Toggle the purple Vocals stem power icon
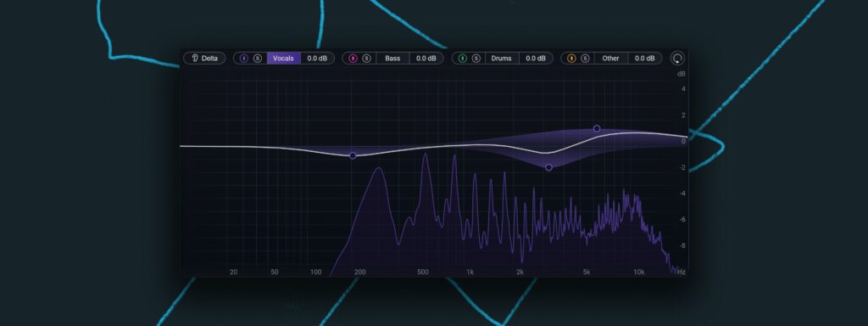Screen dimensions: 868x326 coord(243,59)
